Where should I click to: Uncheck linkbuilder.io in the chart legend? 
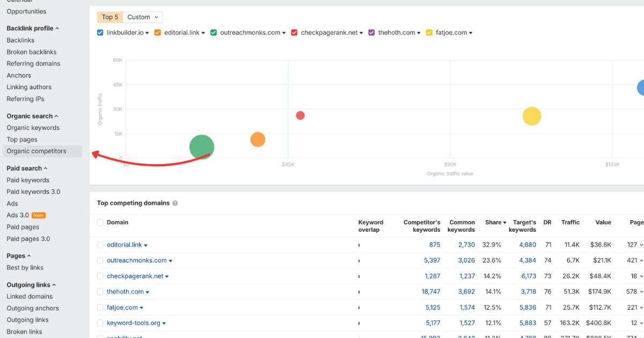pyautogui.click(x=100, y=32)
